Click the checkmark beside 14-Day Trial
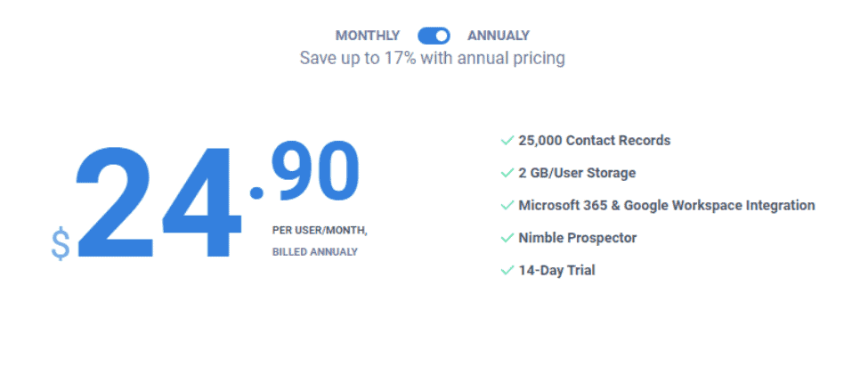 [x=507, y=271]
